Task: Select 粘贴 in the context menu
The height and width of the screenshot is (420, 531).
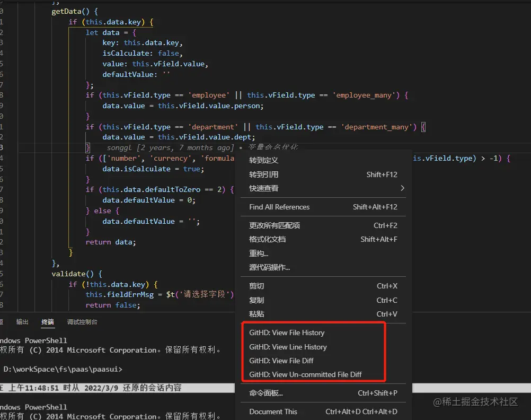Action: tap(323, 314)
